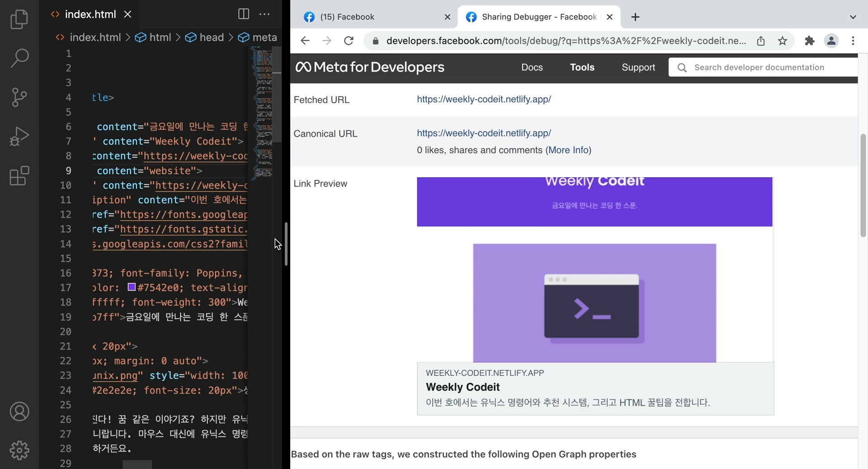Open the Run and Debug view
This screenshot has width=868, height=469.
[19, 136]
